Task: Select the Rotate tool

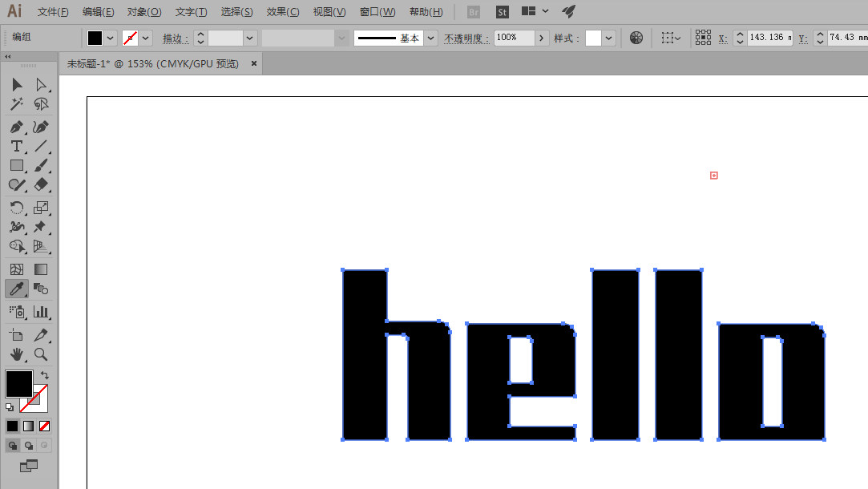Action: click(x=17, y=208)
